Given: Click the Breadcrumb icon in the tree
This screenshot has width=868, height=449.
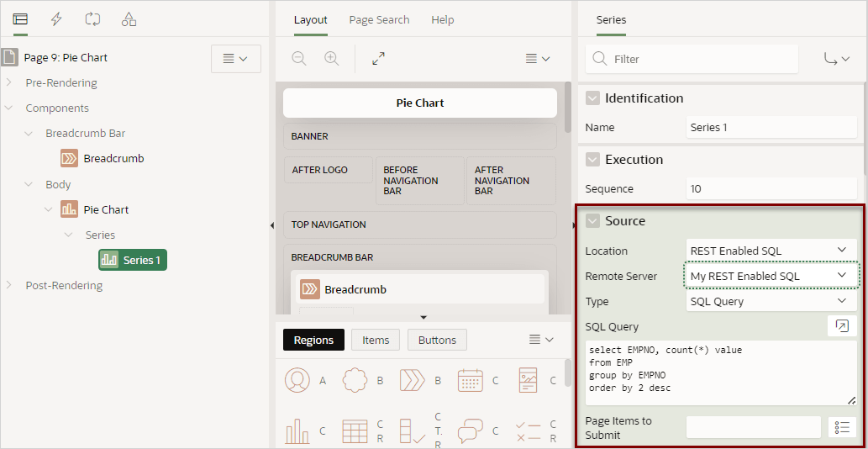Looking at the screenshot, I should (69, 158).
